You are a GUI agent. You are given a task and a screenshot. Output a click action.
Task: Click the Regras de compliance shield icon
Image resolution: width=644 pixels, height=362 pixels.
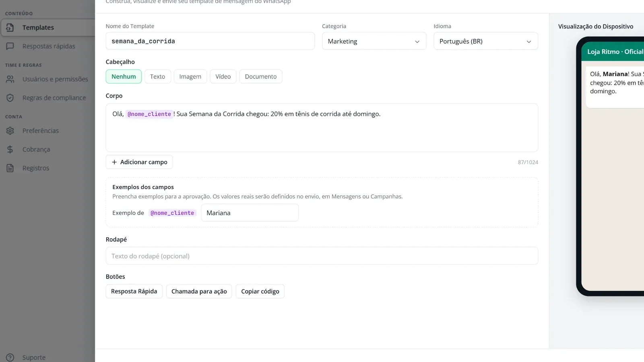10,98
